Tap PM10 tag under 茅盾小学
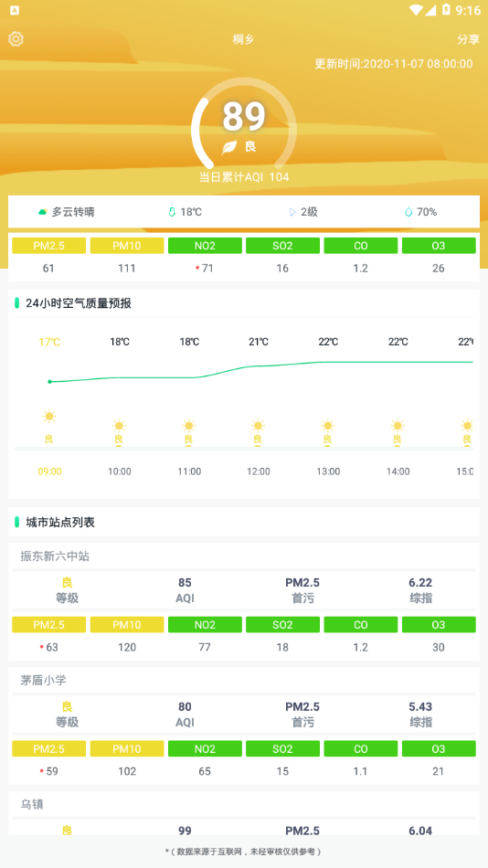This screenshot has height=868, width=488. (x=127, y=748)
